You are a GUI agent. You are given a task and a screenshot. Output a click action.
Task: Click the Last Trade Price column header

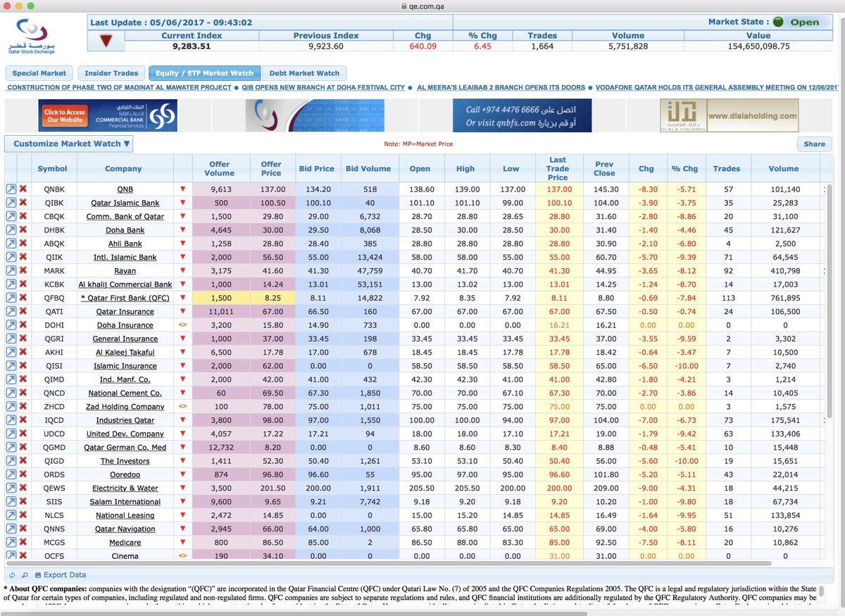[558, 169]
